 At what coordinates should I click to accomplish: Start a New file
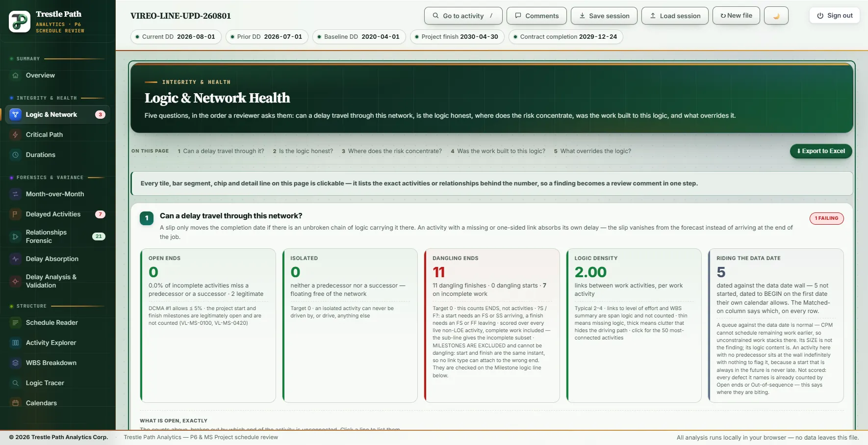[x=736, y=16]
